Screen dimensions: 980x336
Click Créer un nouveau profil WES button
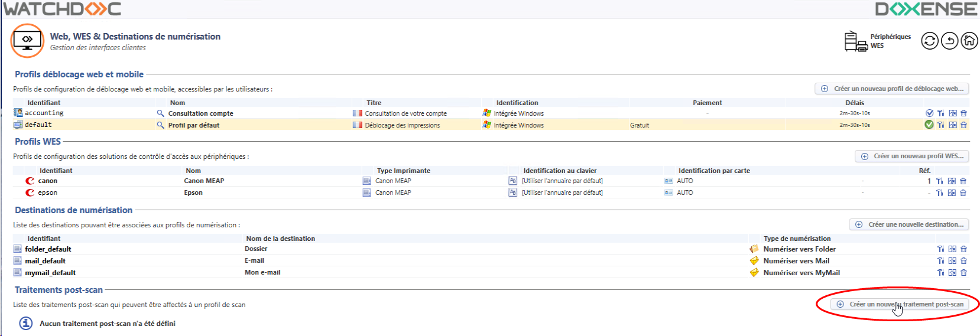click(911, 156)
